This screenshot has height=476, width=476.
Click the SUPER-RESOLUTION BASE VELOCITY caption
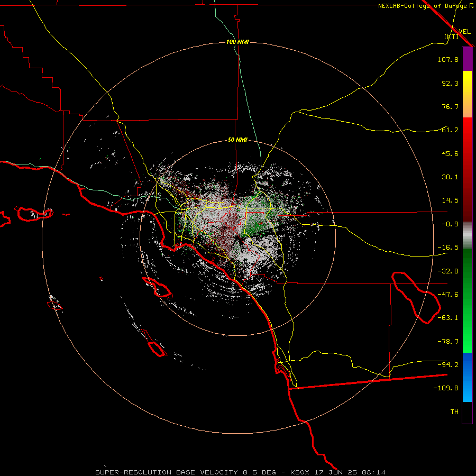168,472
